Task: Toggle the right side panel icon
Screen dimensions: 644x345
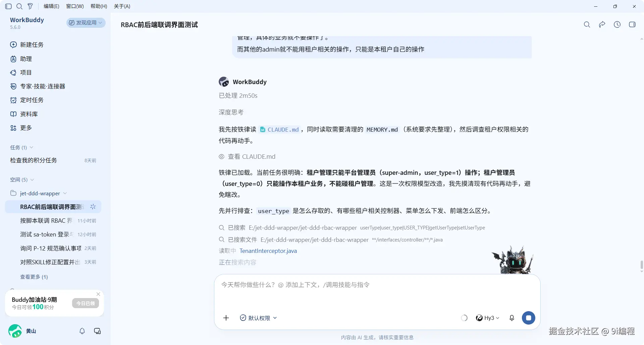Action: 632,24
